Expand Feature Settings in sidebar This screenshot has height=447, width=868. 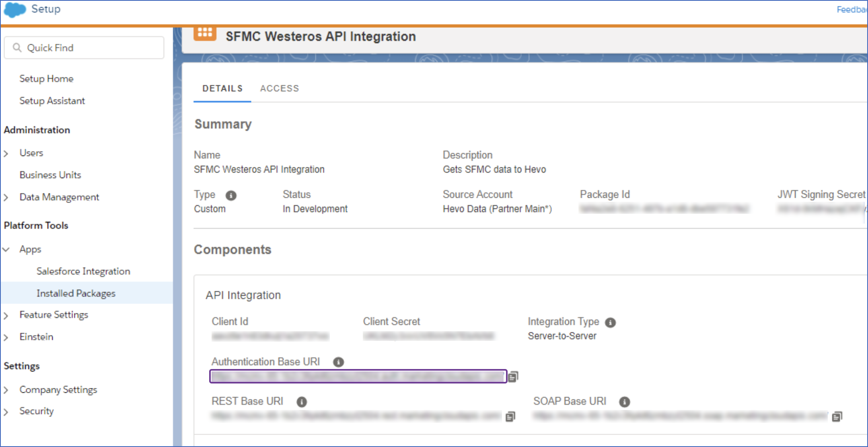coord(6,316)
